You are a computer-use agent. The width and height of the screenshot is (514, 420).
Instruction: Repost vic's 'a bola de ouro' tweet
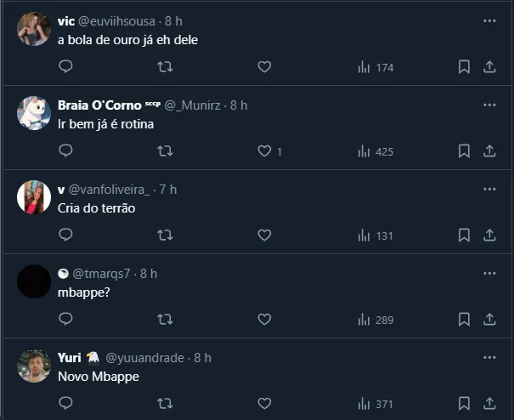(166, 67)
